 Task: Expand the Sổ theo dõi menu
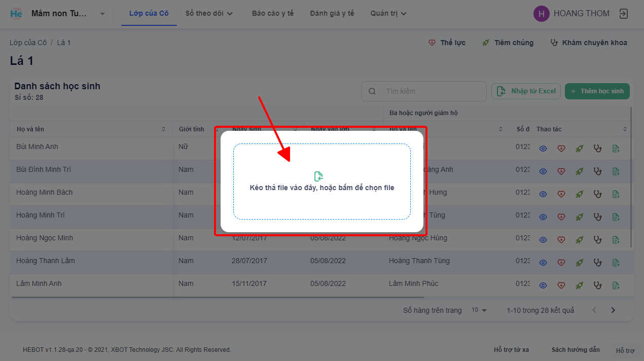point(208,14)
